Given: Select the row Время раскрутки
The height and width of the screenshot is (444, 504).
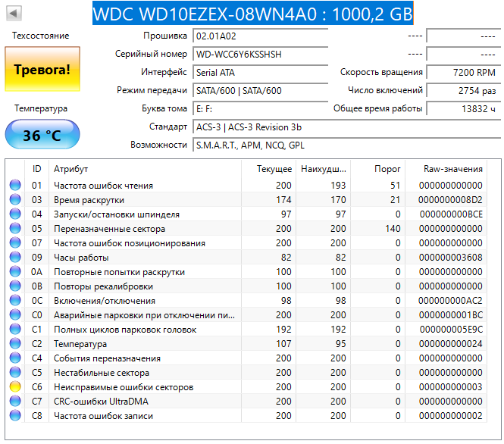Looking at the screenshot, I should pyautogui.click(x=248, y=200).
